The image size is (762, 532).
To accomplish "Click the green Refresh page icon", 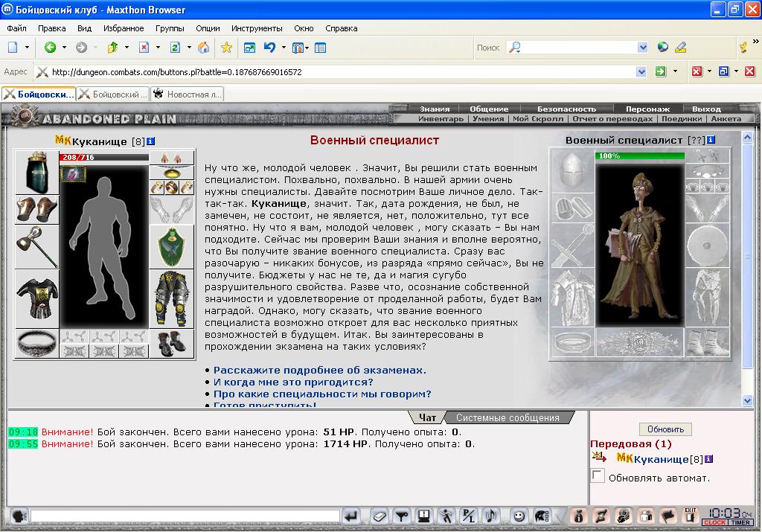I will pos(175,47).
